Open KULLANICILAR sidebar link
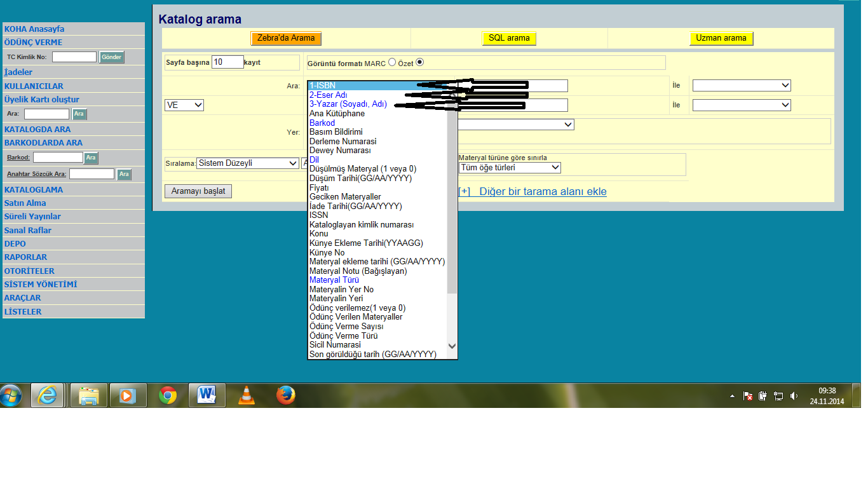868x488 pixels. click(x=34, y=86)
